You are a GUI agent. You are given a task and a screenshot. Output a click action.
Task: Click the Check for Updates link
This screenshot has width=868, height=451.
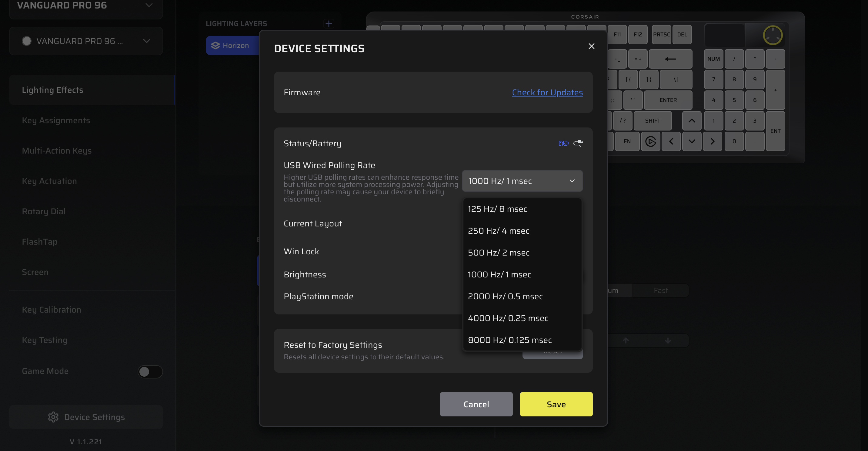point(547,93)
